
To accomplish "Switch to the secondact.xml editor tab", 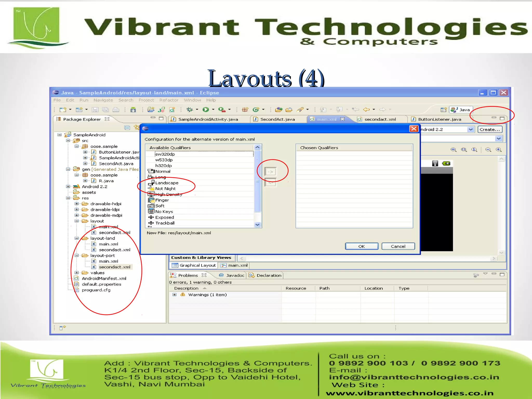I will [380, 119].
